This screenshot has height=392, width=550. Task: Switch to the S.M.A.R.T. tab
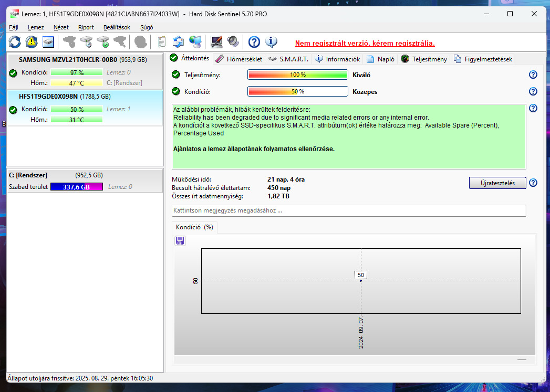tap(289, 59)
